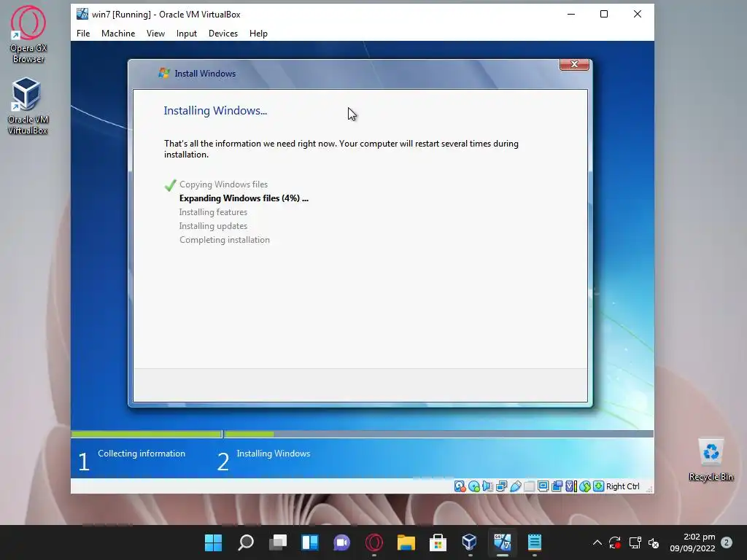Open the File menu in VirtualBox
This screenshot has height=560, width=747.
click(83, 34)
